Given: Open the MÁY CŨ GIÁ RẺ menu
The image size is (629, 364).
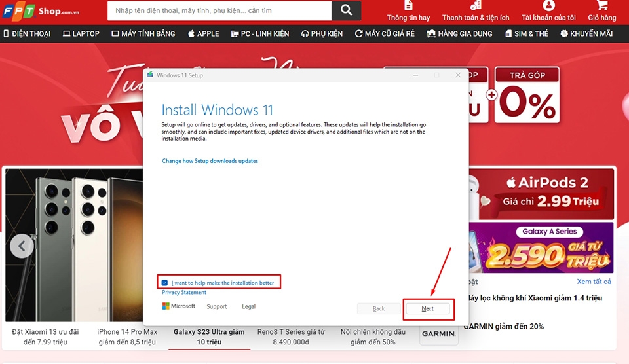Looking at the screenshot, I should point(385,33).
